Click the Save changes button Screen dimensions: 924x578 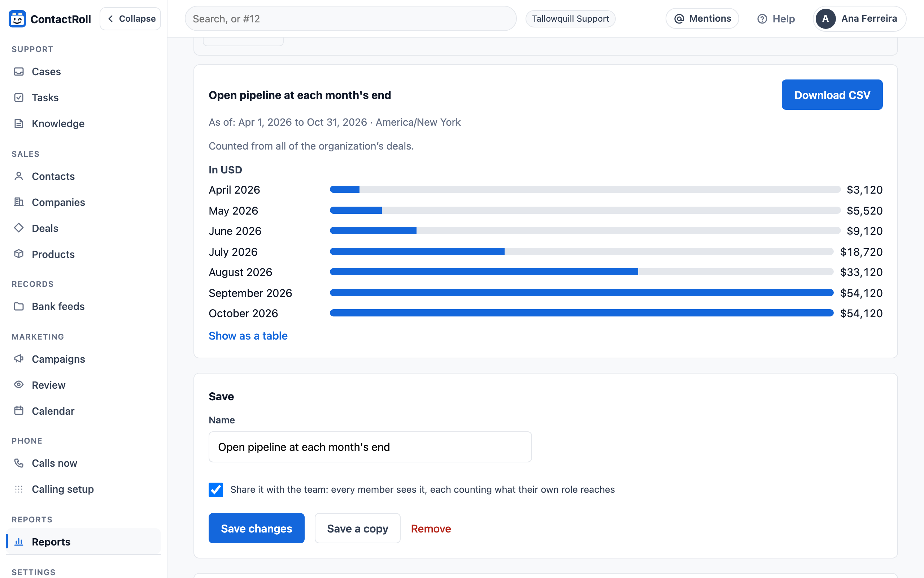click(257, 528)
